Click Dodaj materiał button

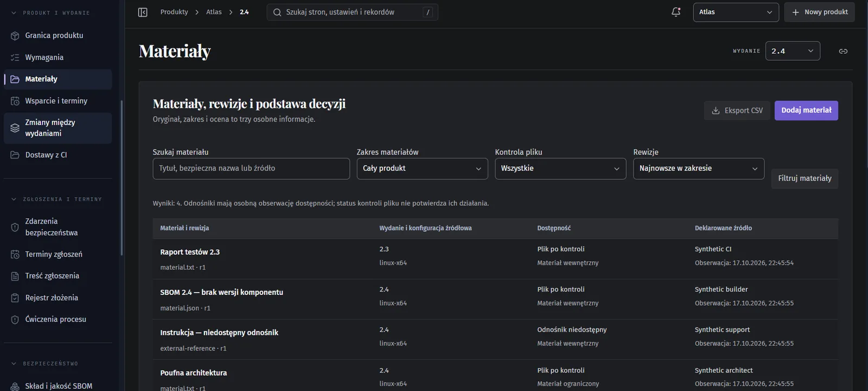(x=806, y=110)
